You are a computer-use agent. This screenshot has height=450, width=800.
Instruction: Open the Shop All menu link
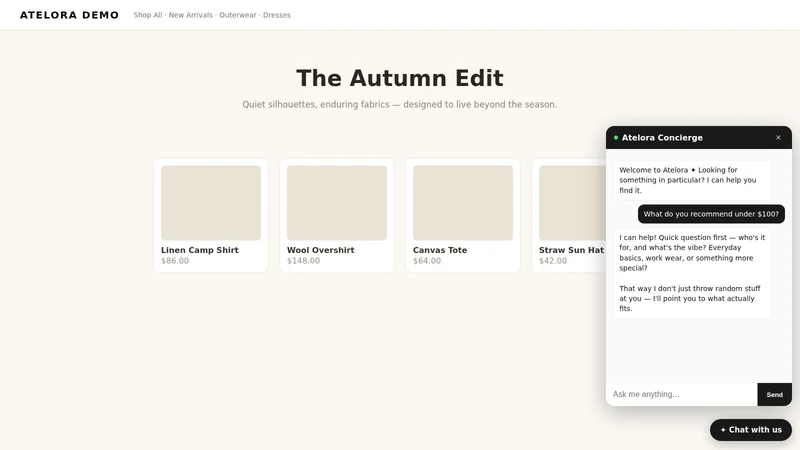point(147,15)
